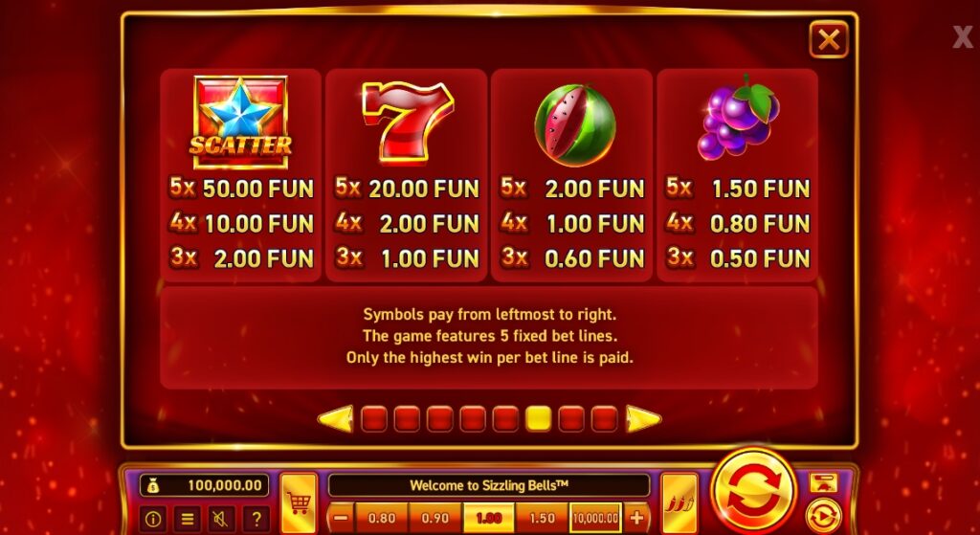Screen dimensions: 980x535
Task: Close the paytable with the orange X
Action: click(829, 39)
